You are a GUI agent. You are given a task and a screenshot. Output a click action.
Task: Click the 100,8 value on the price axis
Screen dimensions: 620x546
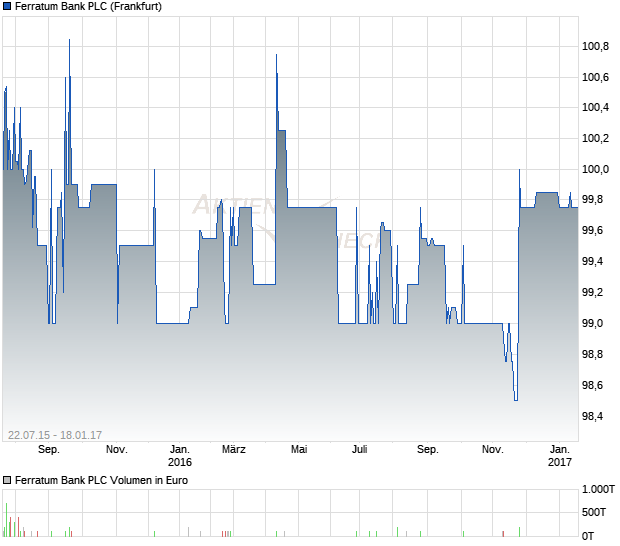click(x=596, y=46)
